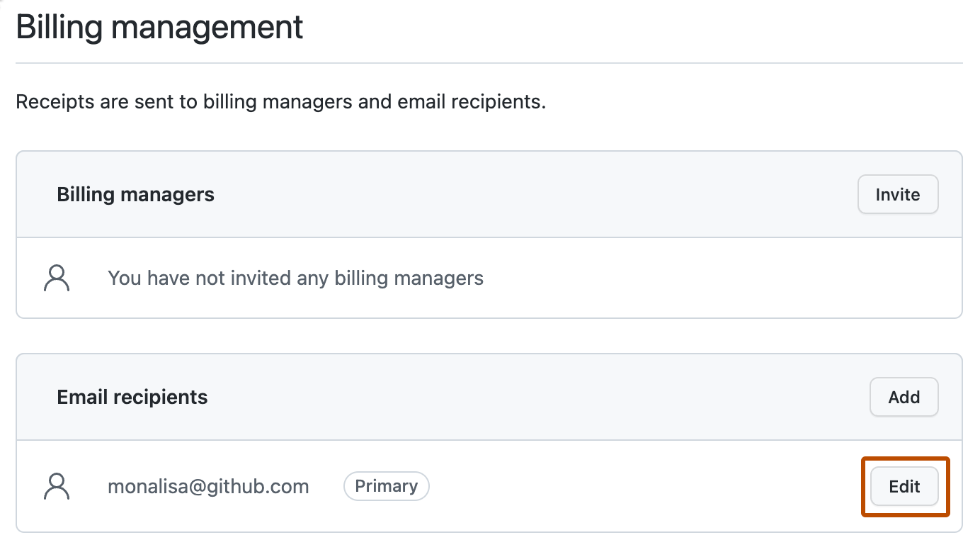Click the divider line under the page heading
Image resolution: width=980 pixels, height=557 pixels.
pos(489,63)
